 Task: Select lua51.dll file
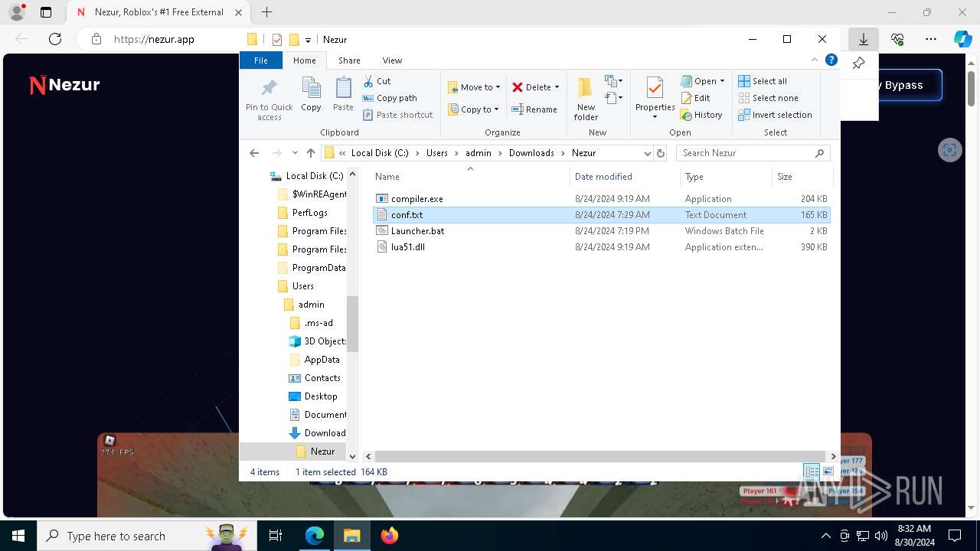point(602,247)
